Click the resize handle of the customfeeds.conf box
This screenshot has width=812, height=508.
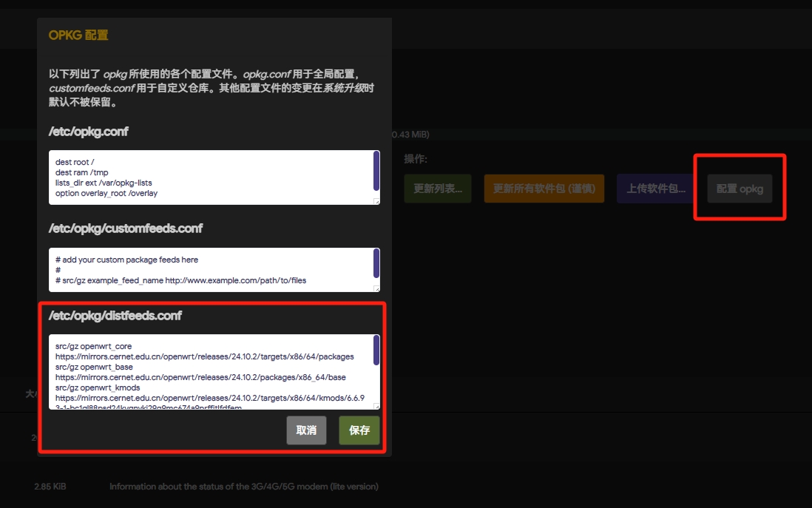coord(376,288)
